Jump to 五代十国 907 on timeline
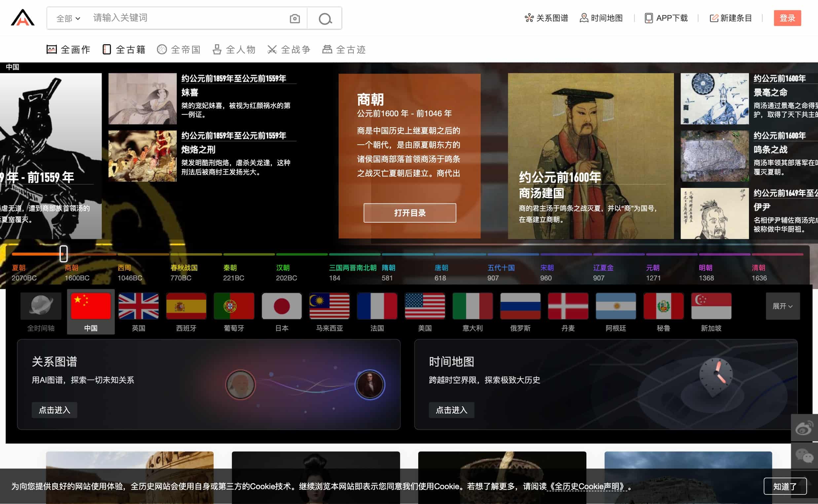 point(501,273)
